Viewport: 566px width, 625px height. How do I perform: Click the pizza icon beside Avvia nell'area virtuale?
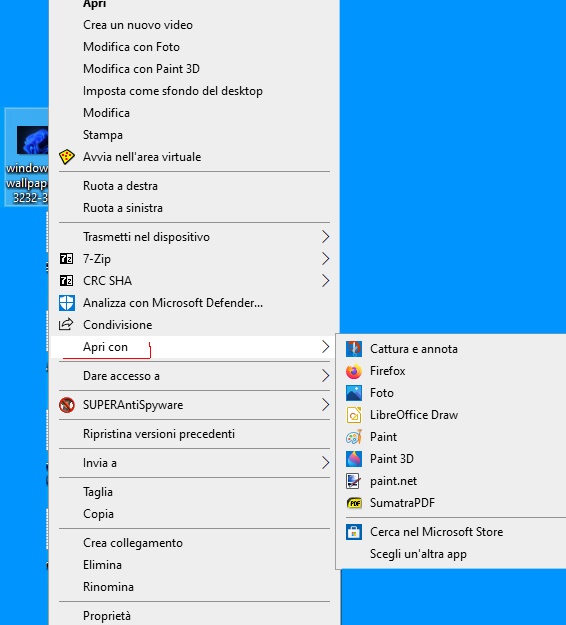pyautogui.click(x=67, y=157)
